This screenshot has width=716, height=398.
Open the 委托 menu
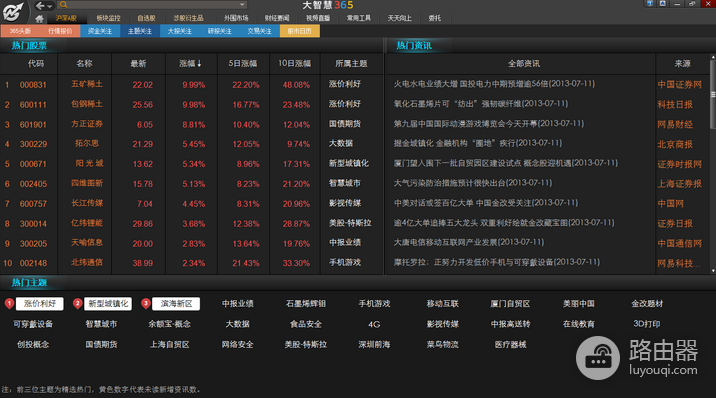coord(434,18)
